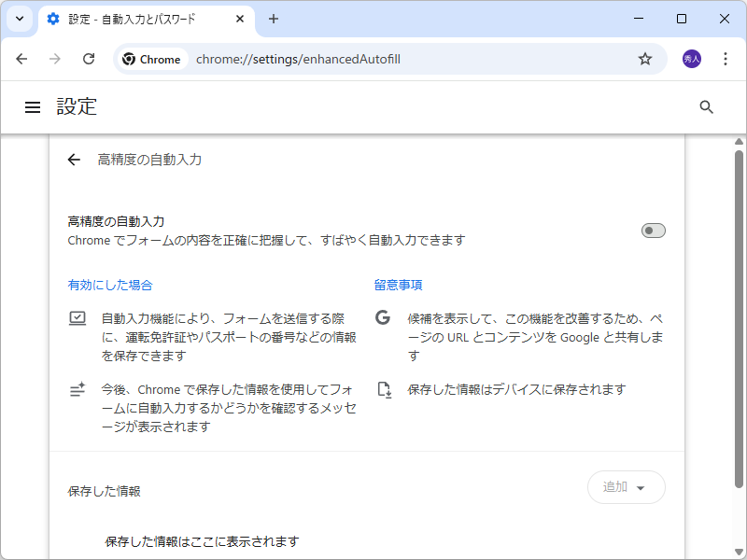The image size is (747, 560).
Task: Open a new tab with the plus button
Action: 272,19
